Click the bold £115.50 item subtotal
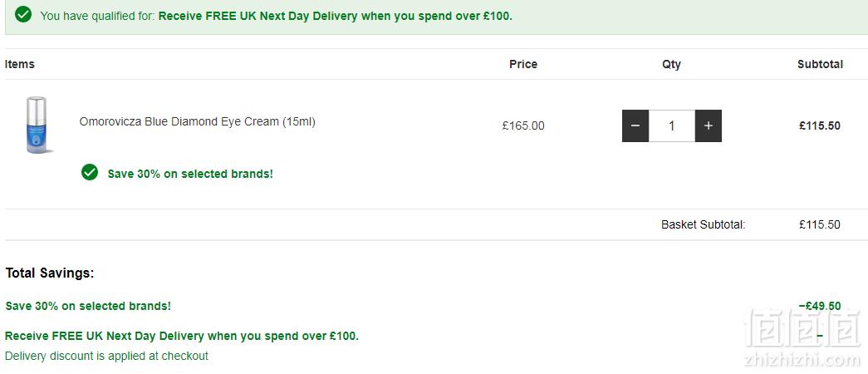The width and height of the screenshot is (868, 374). click(x=819, y=125)
